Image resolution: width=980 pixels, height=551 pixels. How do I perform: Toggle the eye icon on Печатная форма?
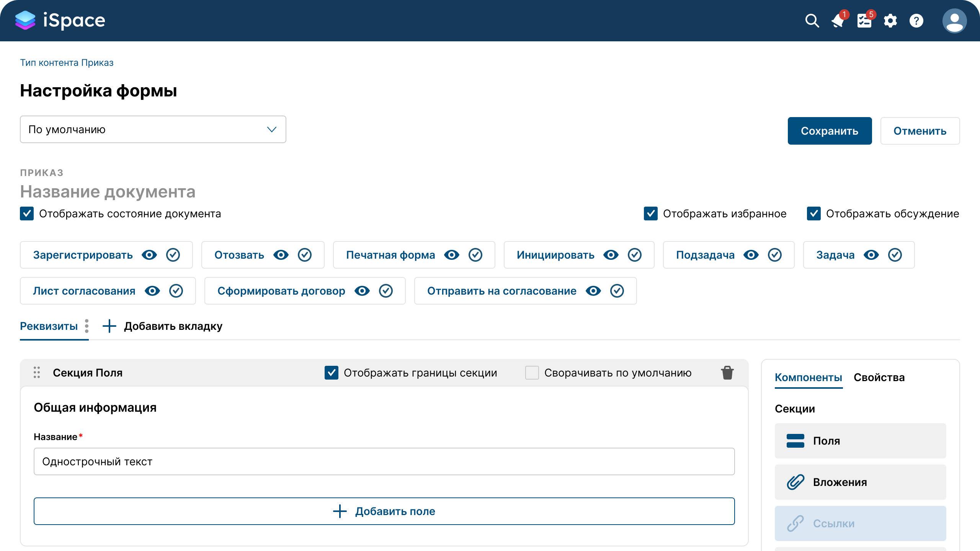pos(452,255)
